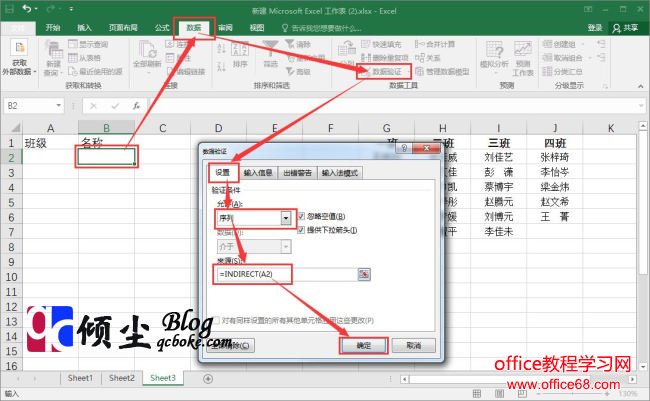Click Forecast Sheet (预测工作表)
The width and height of the screenshot is (650, 401).
pyautogui.click(x=523, y=58)
